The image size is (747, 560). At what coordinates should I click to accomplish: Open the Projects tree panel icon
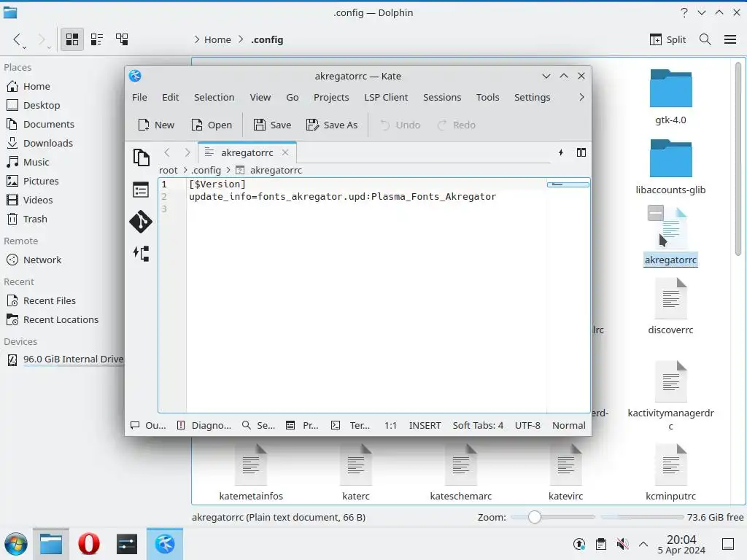141,253
